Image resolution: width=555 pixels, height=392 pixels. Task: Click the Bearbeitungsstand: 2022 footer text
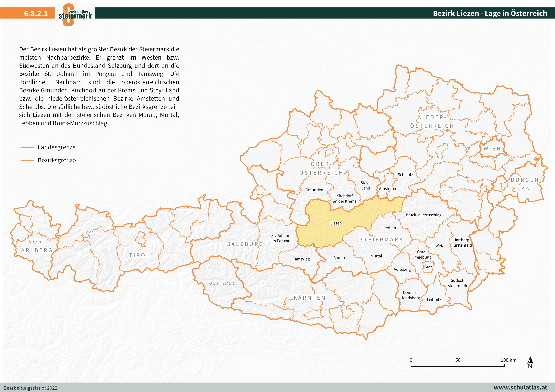point(31,388)
